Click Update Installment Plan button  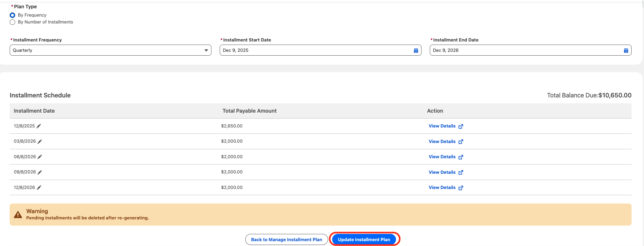pos(364,239)
